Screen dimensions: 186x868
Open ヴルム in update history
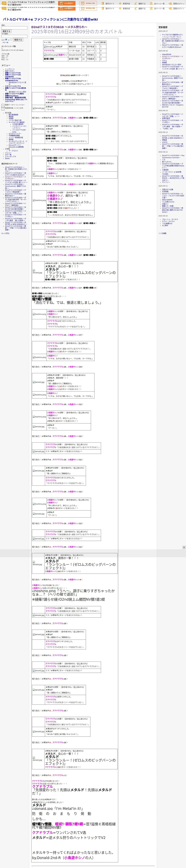(164, 60)
